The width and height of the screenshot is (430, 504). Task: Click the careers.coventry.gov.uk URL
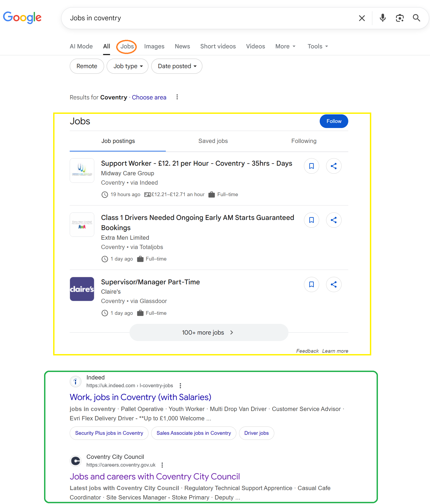[121, 465]
